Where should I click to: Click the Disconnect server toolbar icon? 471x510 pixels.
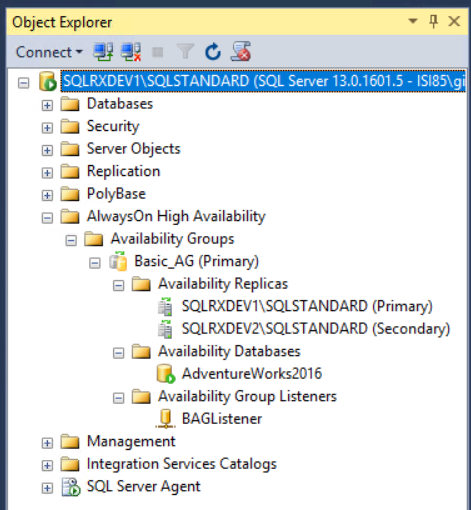click(x=131, y=52)
